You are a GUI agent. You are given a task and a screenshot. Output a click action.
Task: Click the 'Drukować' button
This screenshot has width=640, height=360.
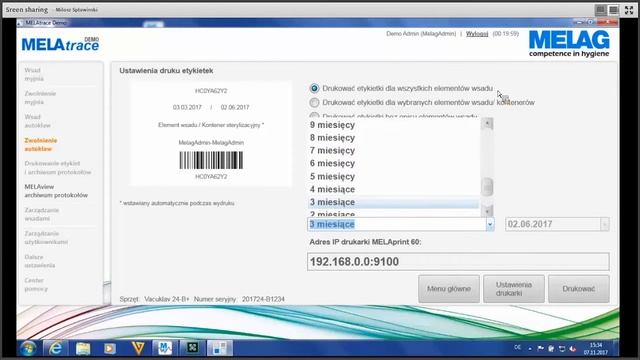coord(579,289)
